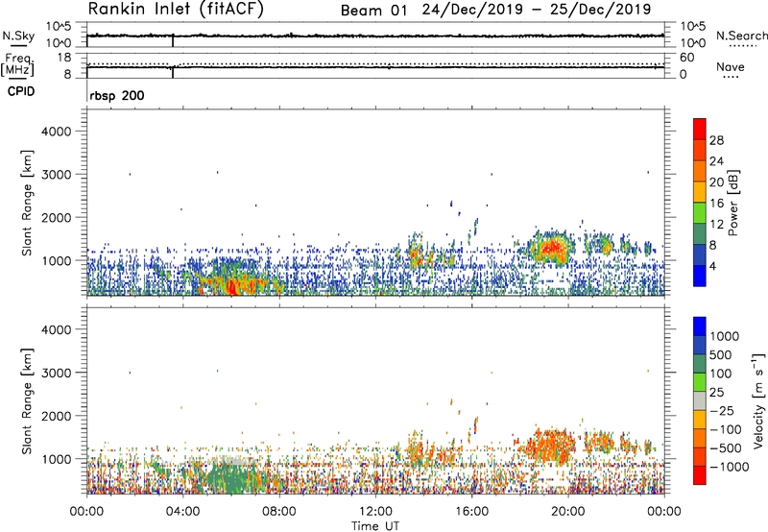
Task: Click the "500" tick on Velocity colorbar
Action: click(721, 355)
